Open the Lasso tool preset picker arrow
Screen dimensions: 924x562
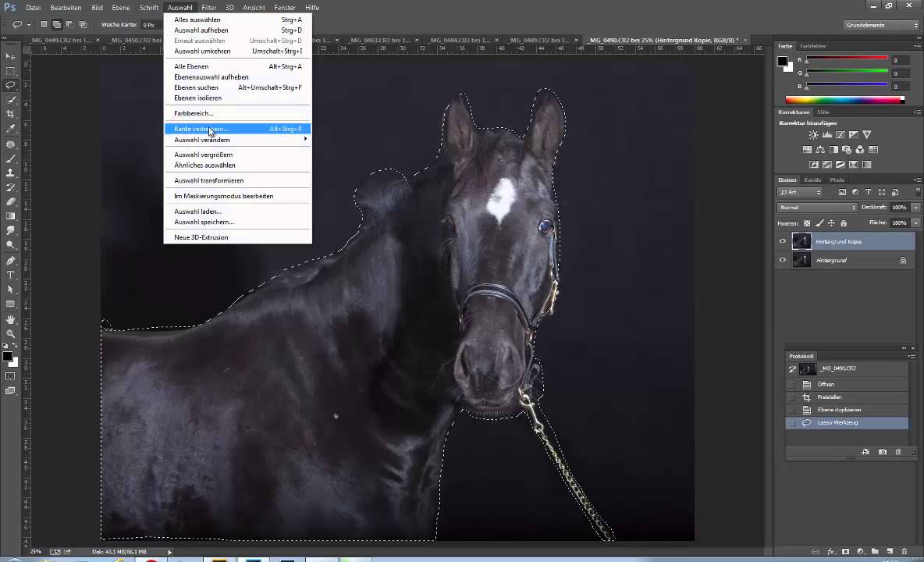click(28, 25)
